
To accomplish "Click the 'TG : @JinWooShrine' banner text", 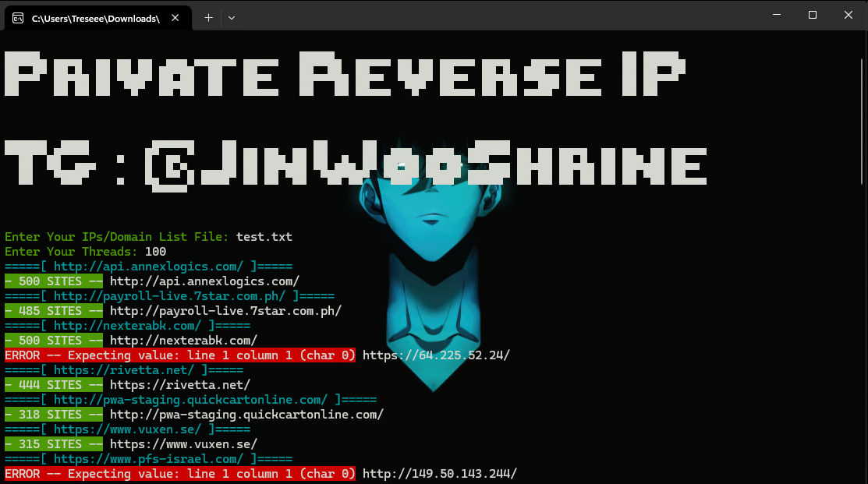I will pyautogui.click(x=356, y=164).
